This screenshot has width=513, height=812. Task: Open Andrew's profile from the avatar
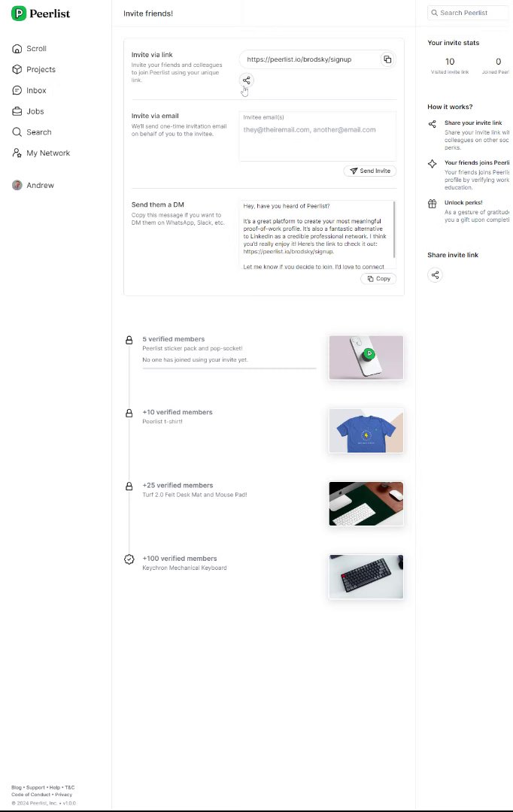tap(17, 186)
